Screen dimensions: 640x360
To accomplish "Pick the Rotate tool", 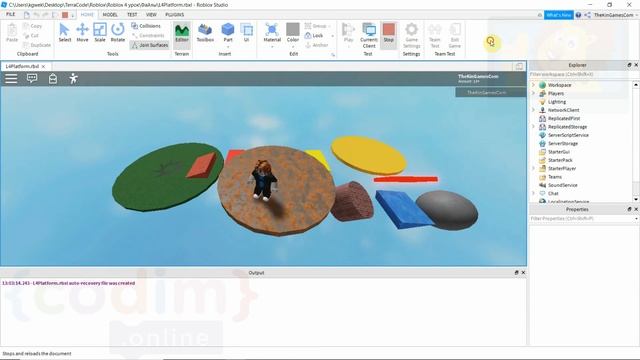I will (x=118, y=33).
